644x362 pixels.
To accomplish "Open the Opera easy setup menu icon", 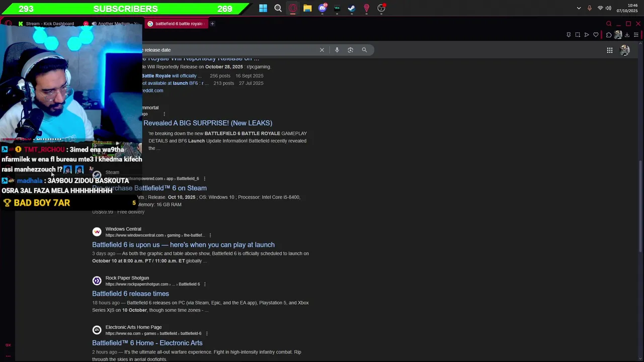I will [x=636, y=35].
